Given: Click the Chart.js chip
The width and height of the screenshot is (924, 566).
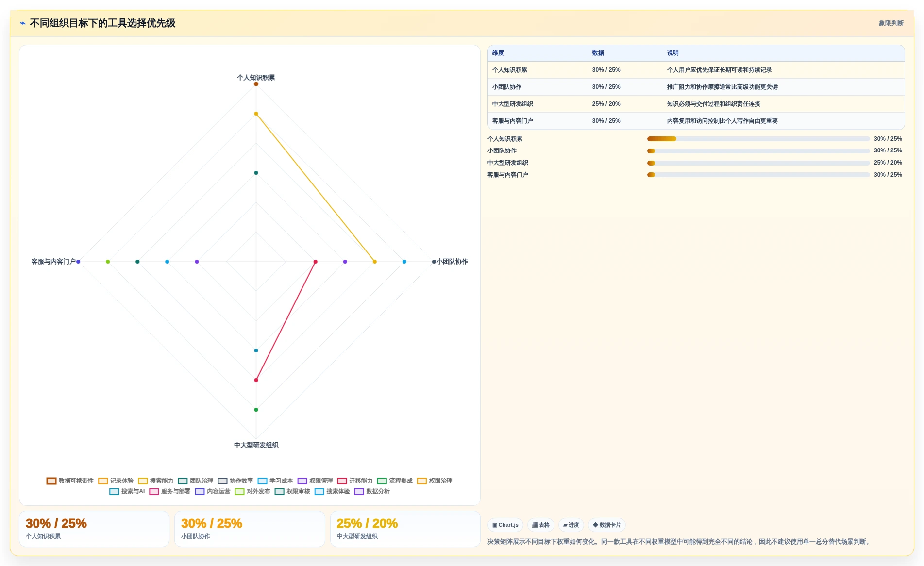Looking at the screenshot, I should pos(505,525).
